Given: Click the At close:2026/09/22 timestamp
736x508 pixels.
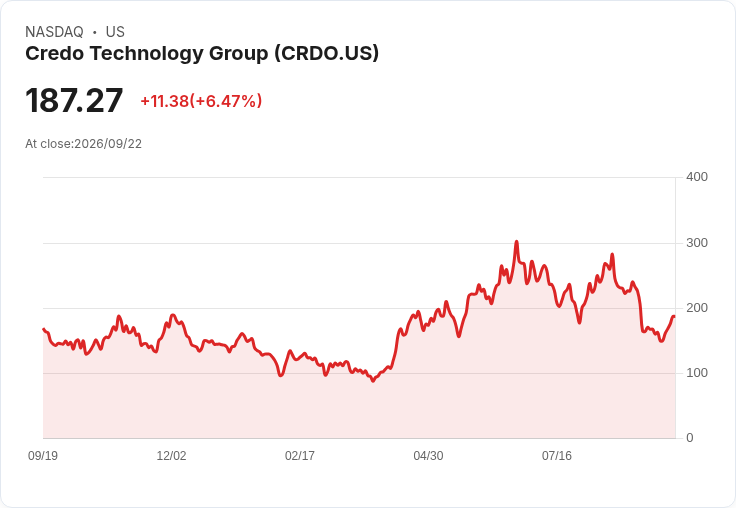Looking at the screenshot, I should pyautogui.click(x=84, y=144).
